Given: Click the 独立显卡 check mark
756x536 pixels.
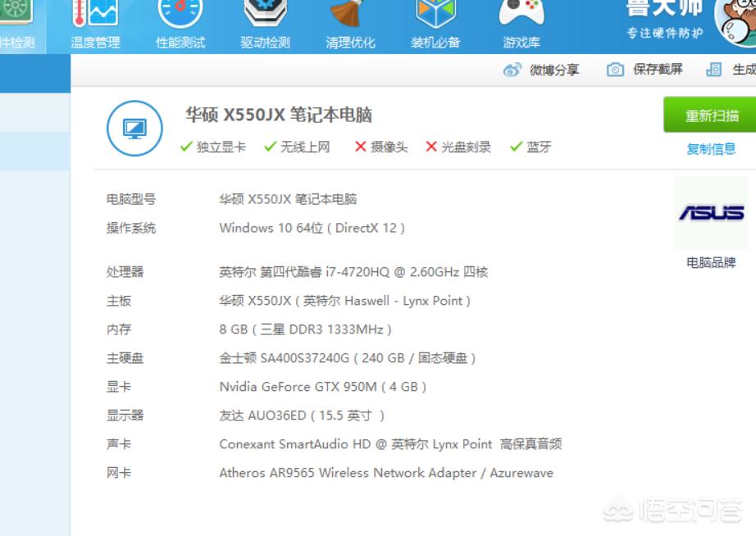Looking at the screenshot, I should point(186,147).
